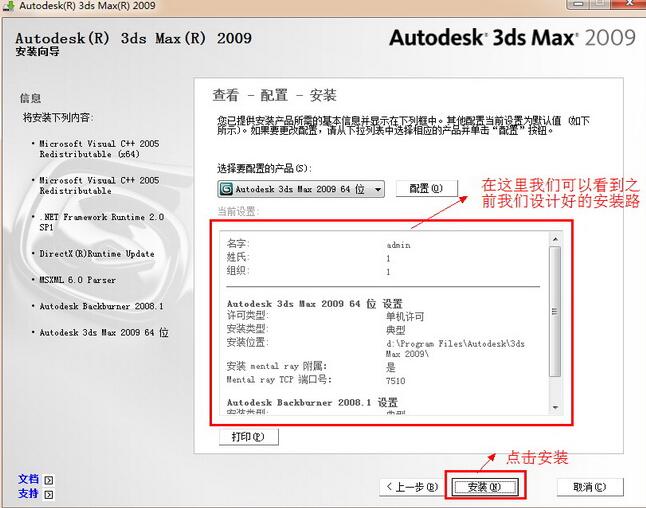Viewport: 646px width, 508px height.
Task: Select 'Microsoft Visual C++ 2005 Redistributable (x64)' entry
Action: 99,149
